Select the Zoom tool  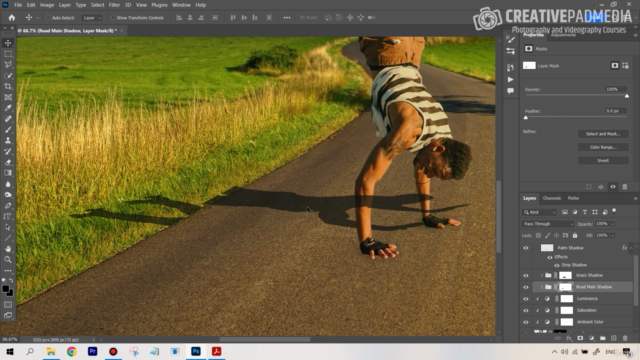[8, 260]
